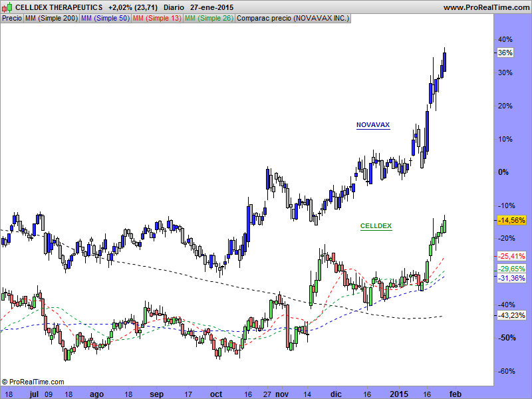Click the 2015 year on the time axis
Image resolution: width=532 pixels, height=399 pixels.
tap(399, 394)
